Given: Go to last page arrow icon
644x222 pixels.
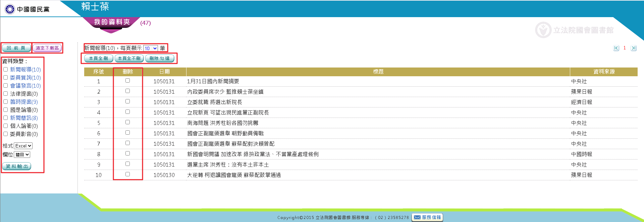Looking at the screenshot, I should tap(633, 48).
